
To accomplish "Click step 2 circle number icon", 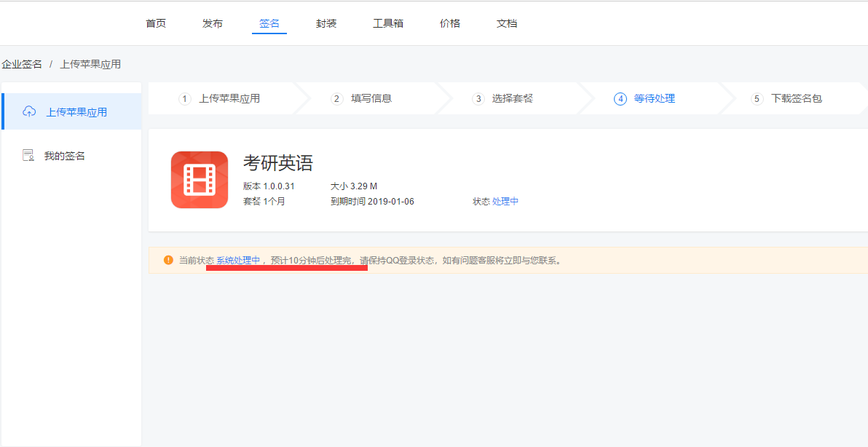I will (336, 98).
